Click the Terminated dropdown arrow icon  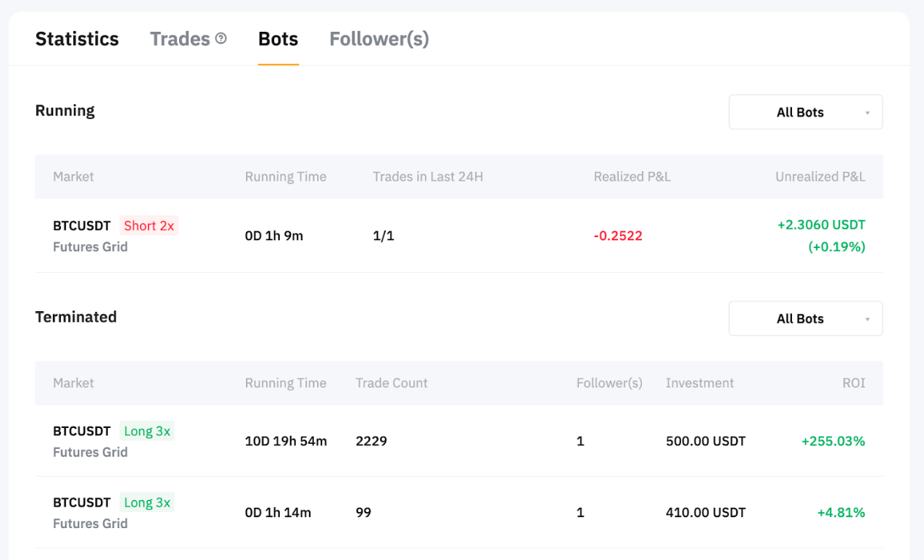(867, 319)
